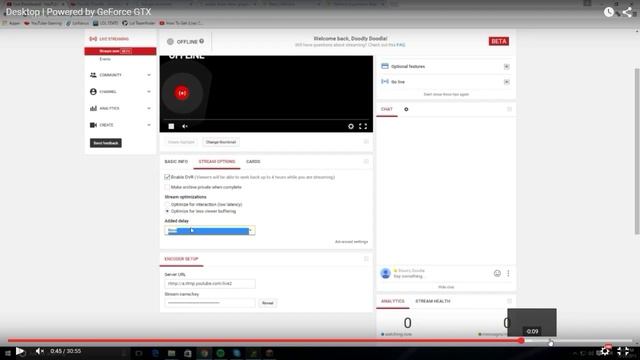
Task: Click help icon next to OFFLINE
Action: (x=202, y=41)
